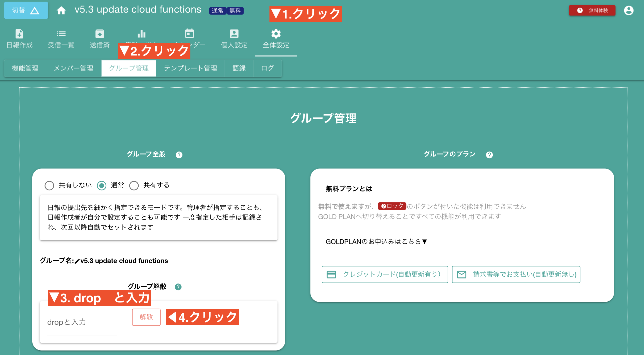The image size is (644, 355).
Task: Choose 請求書等でお支払い payment button
Action: click(x=516, y=274)
